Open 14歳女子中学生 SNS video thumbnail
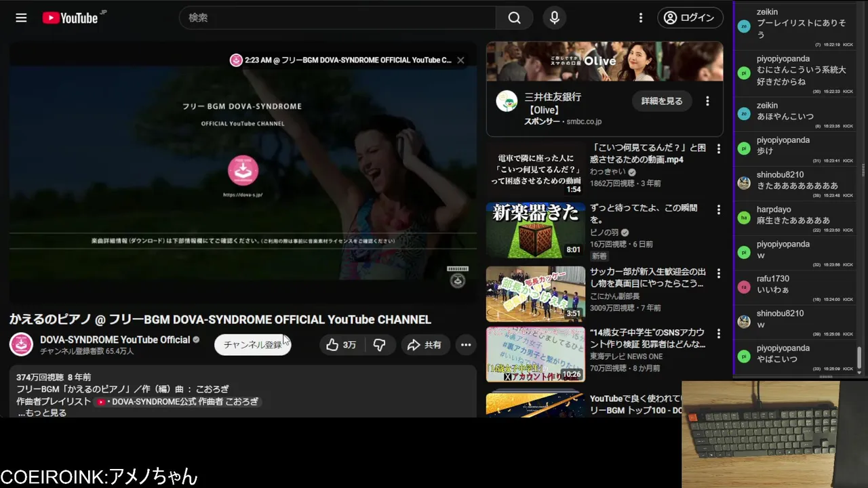868x488 pixels. click(x=536, y=354)
